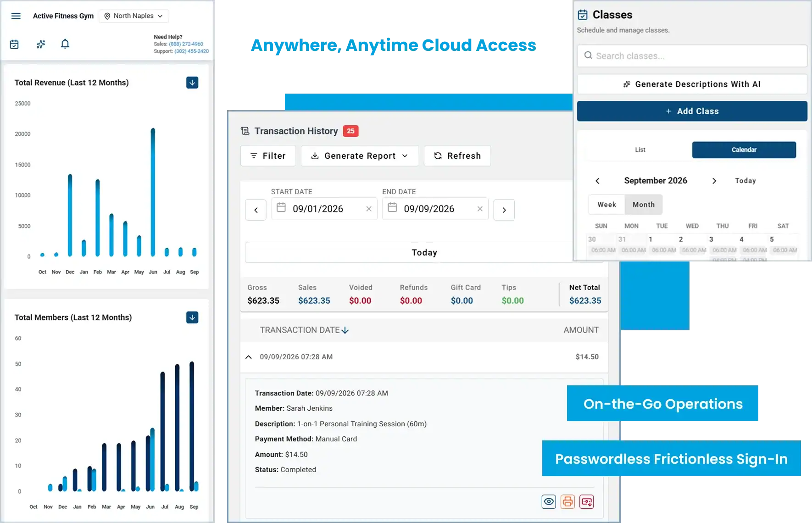This screenshot has width=812, height=523.
Task: Go to next month after September 2026
Action: point(714,181)
